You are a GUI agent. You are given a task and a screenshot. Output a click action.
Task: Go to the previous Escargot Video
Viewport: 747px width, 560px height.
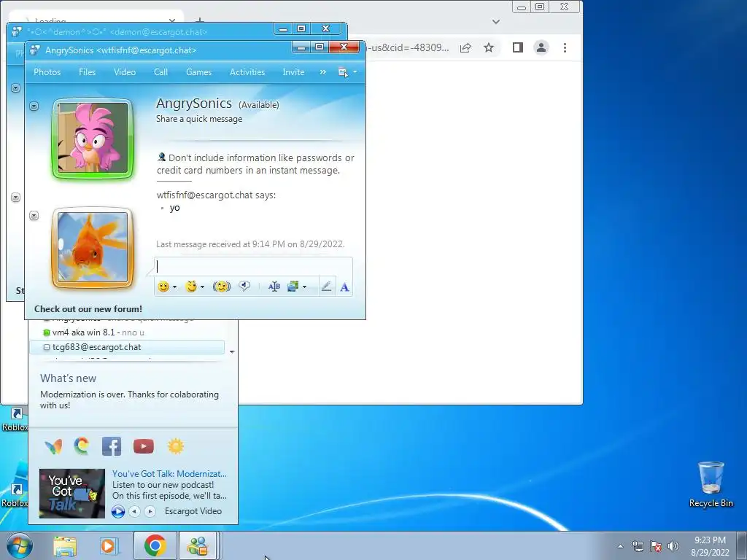(135, 511)
